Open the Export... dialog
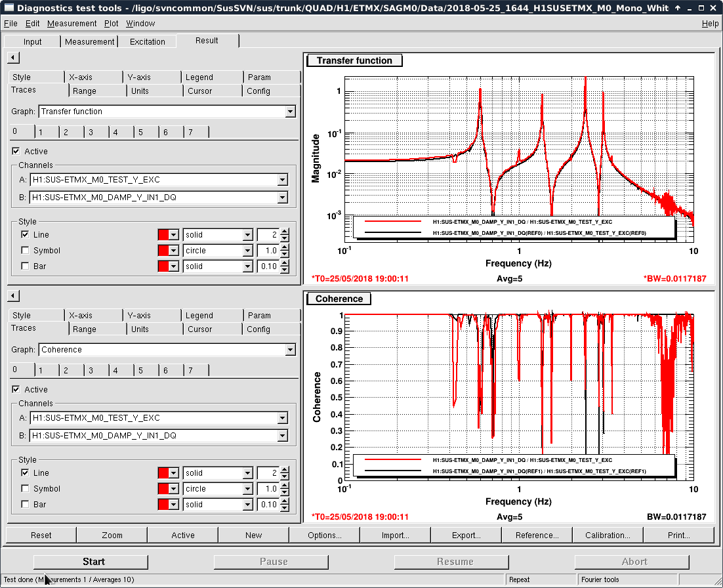Viewport: 723px width, 588px height. (x=466, y=535)
